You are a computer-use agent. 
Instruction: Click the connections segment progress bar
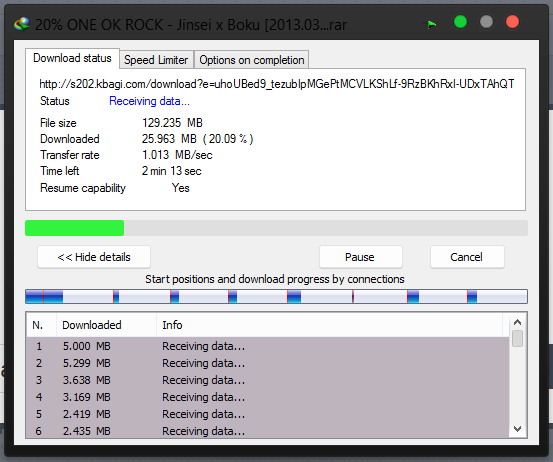pos(276,297)
